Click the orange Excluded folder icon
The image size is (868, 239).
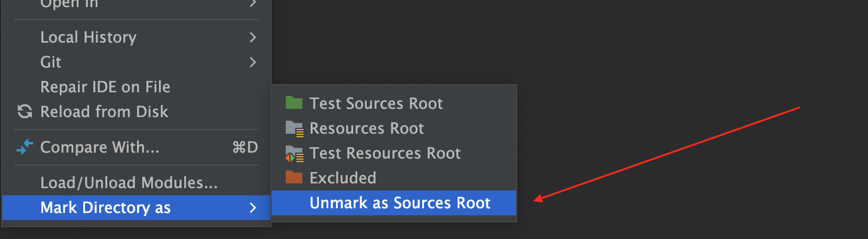click(x=293, y=177)
